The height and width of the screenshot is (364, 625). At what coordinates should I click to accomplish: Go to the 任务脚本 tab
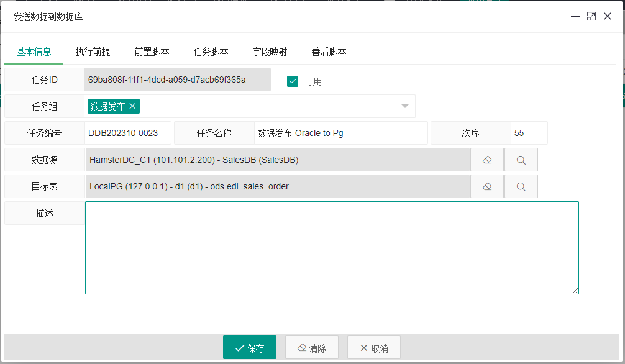(x=211, y=52)
